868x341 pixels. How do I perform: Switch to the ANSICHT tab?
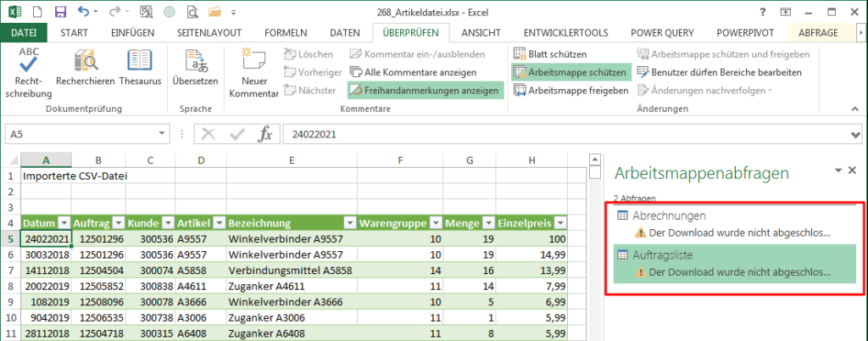(481, 33)
